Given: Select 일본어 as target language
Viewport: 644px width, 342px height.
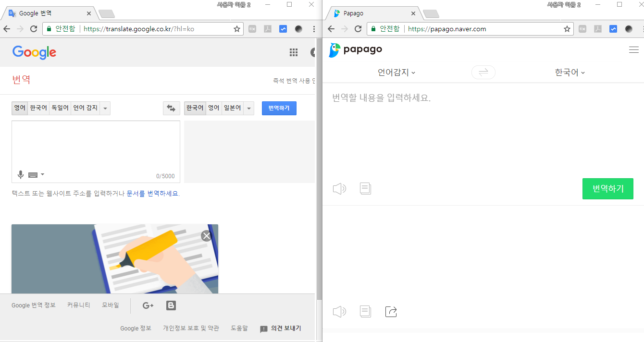Looking at the screenshot, I should [233, 108].
